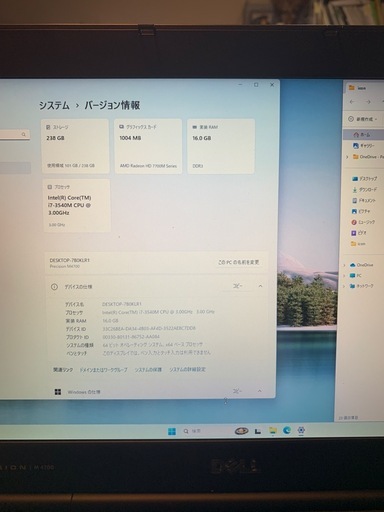Click the forward arrow in File Explorer
This screenshot has width=384, height=512.
coord(368,102)
